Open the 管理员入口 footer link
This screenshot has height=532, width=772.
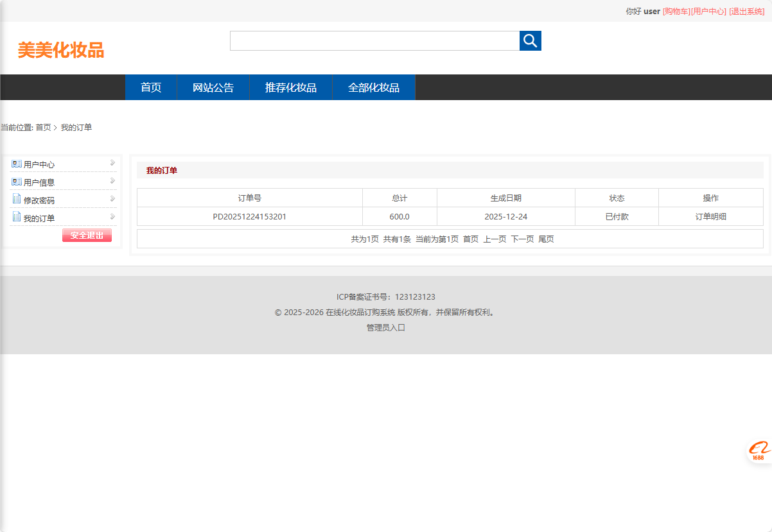386,327
